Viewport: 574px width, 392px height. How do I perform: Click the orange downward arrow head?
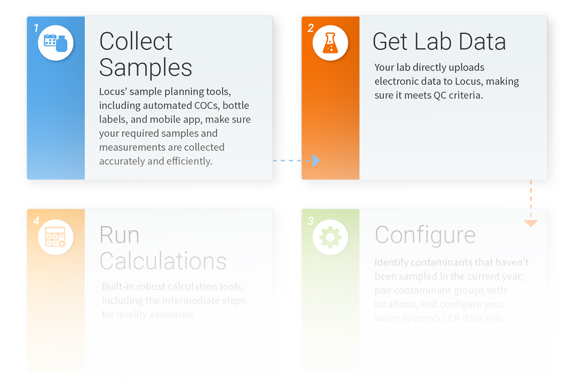pos(530,223)
